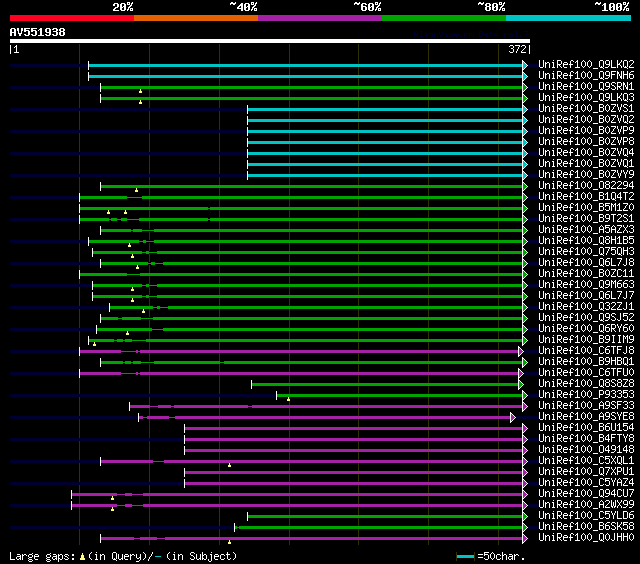Viewport: 640px width, 564px height.
Task: Click the UniRef100_B9HBQ1 label
Action: tap(586, 362)
